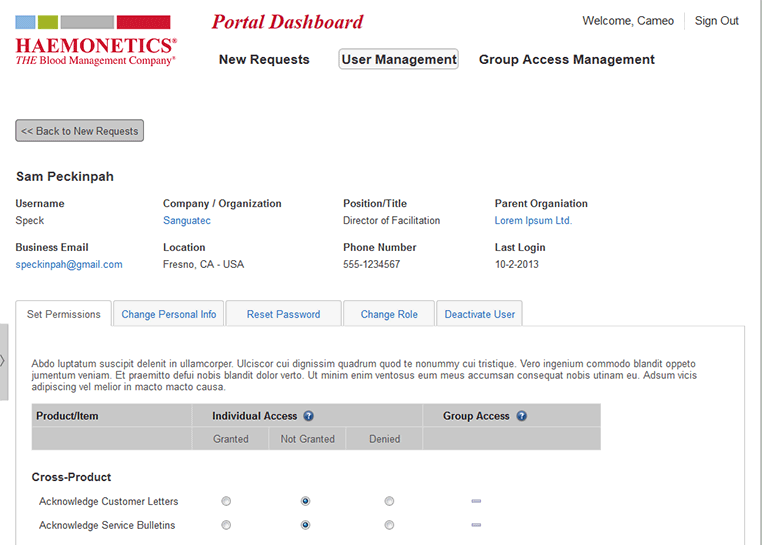The width and height of the screenshot is (778, 545).
Task: Select Granted for Acknowledge Customer Letters
Action: (226, 501)
